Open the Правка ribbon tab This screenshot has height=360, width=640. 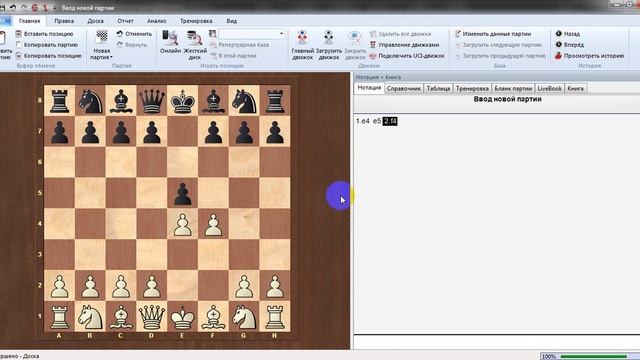pyautogui.click(x=64, y=21)
